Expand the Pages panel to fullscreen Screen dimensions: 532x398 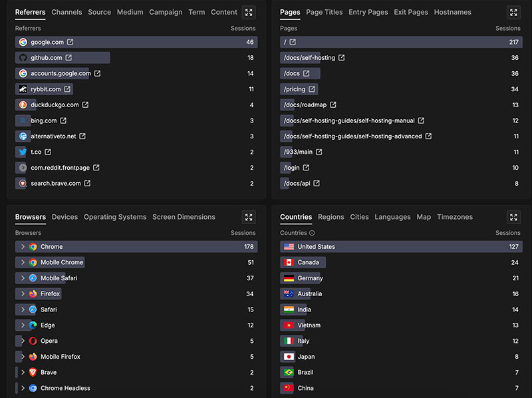[x=513, y=13]
